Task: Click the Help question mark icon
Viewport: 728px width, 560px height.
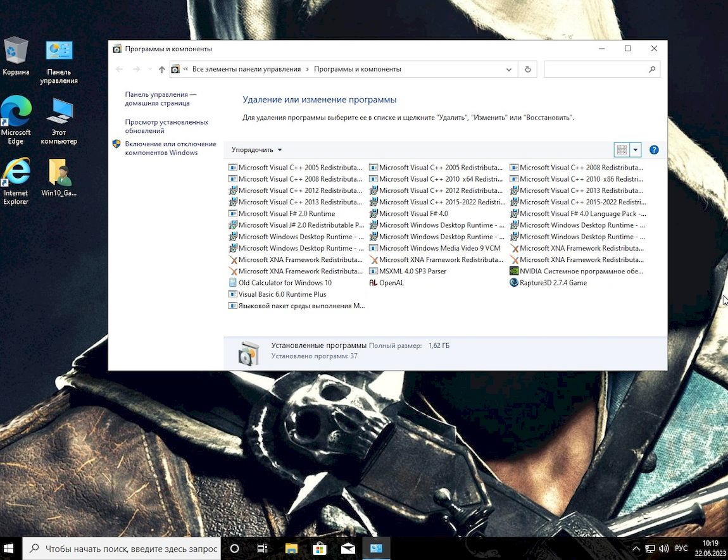Action: [x=654, y=149]
